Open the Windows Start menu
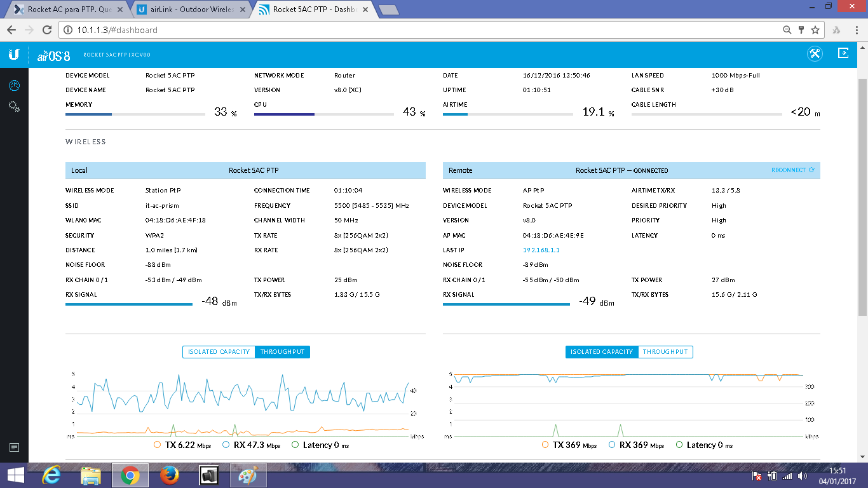 pos(15,475)
